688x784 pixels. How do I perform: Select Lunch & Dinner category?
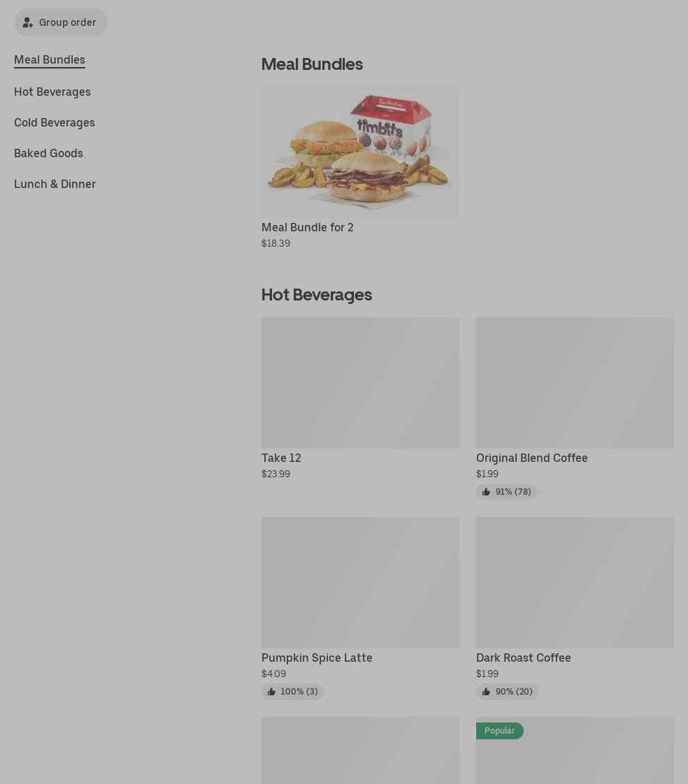pos(55,184)
